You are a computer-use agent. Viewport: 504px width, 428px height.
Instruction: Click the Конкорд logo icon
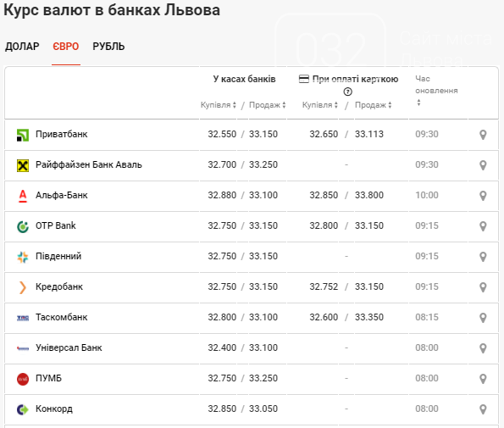23,409
